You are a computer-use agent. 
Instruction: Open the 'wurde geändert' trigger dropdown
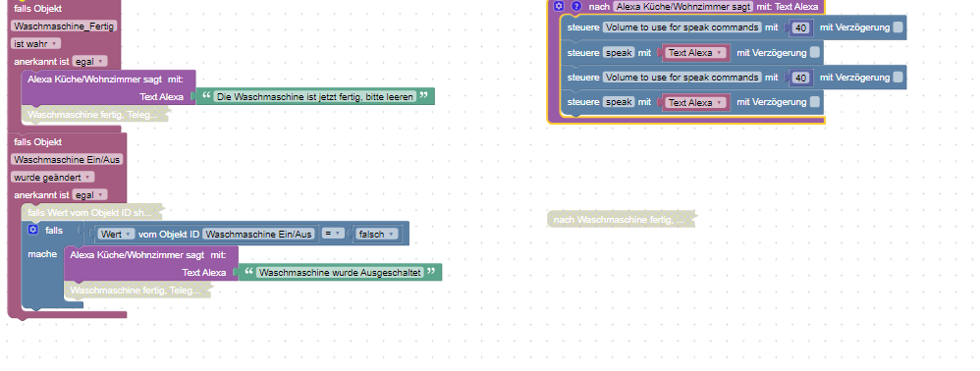point(52,178)
